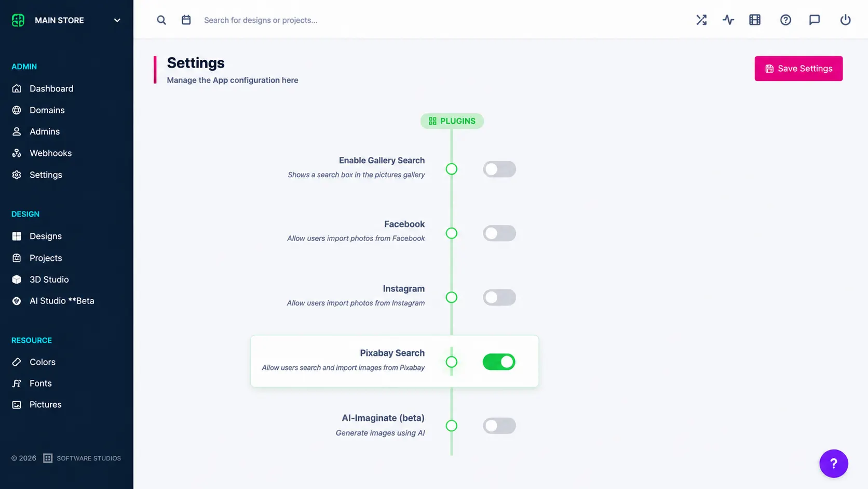
Task: Turn off the Pixabay Search toggle
Action: point(499,362)
